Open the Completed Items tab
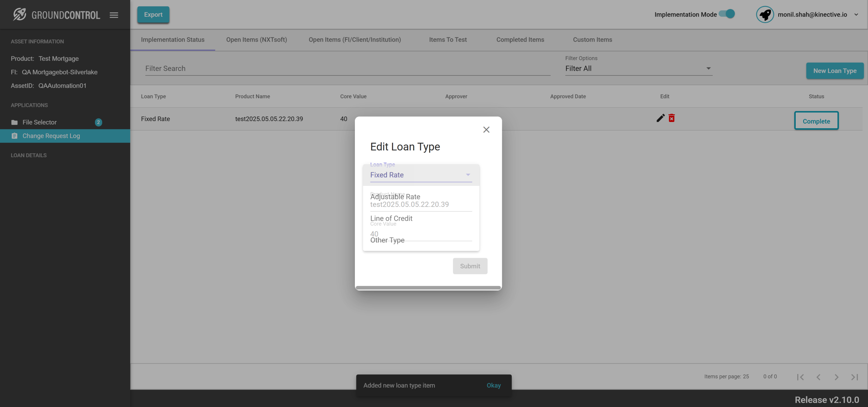Image resolution: width=868 pixels, height=407 pixels. (520, 40)
